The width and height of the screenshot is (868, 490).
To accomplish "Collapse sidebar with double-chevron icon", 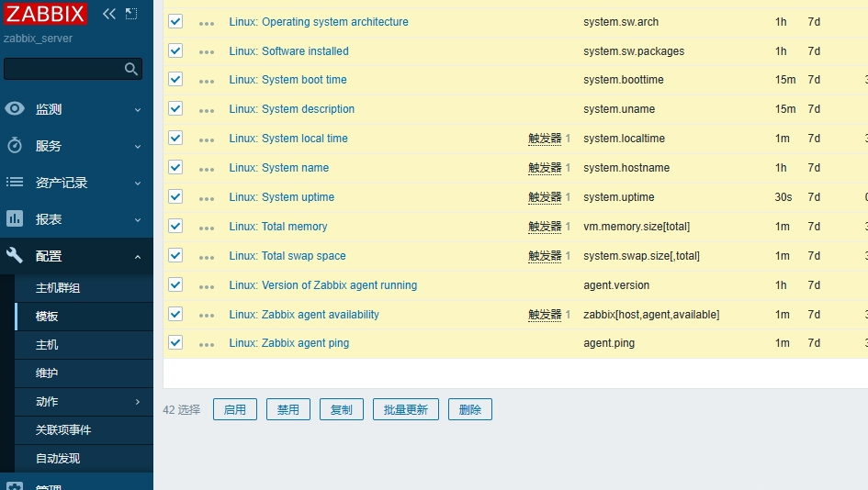I will (x=109, y=14).
